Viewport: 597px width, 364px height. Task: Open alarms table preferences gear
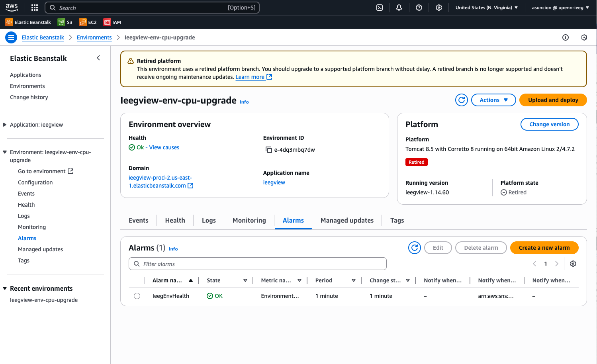coord(573,264)
